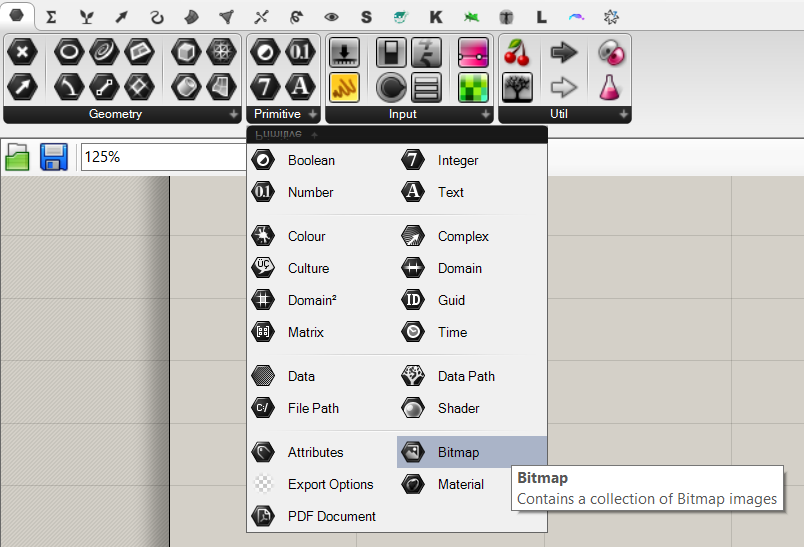Select the Boolean parameter in the list
804x547 pixels.
311,160
